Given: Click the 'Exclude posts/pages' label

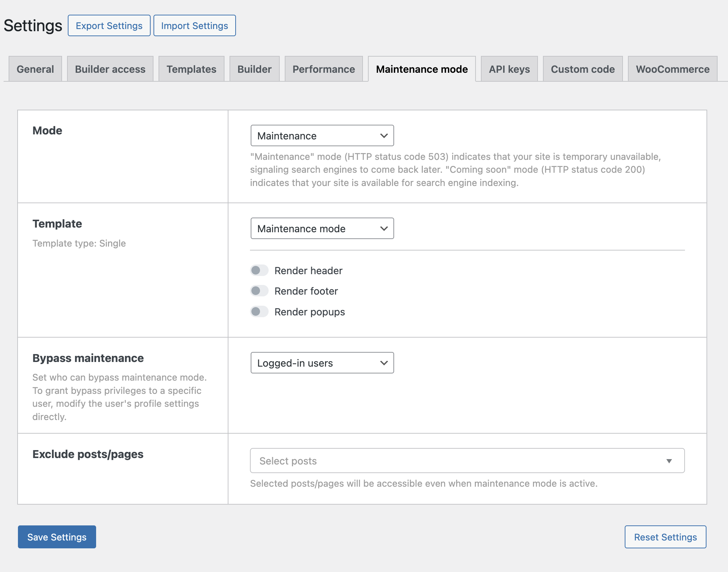Looking at the screenshot, I should pyautogui.click(x=88, y=454).
